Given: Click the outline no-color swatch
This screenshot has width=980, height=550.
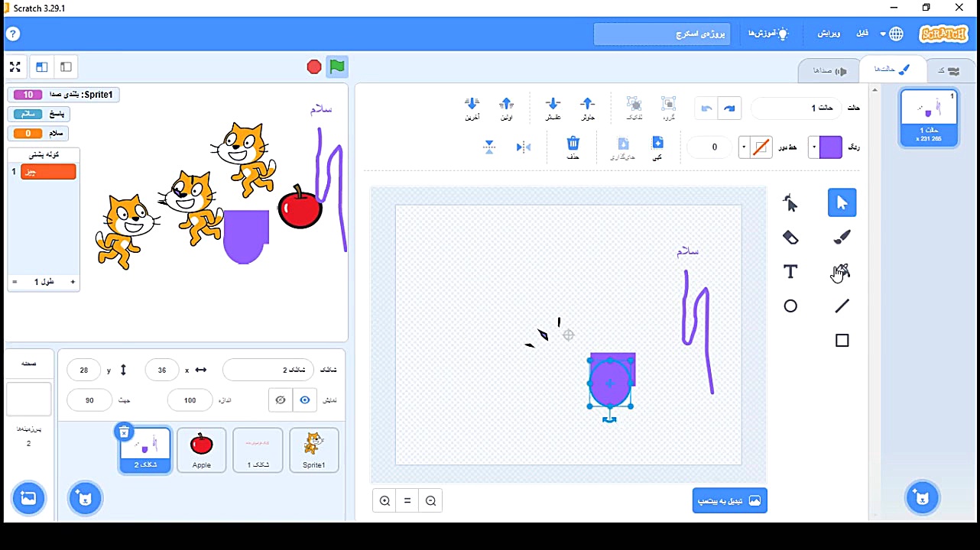Looking at the screenshot, I should click(x=760, y=147).
